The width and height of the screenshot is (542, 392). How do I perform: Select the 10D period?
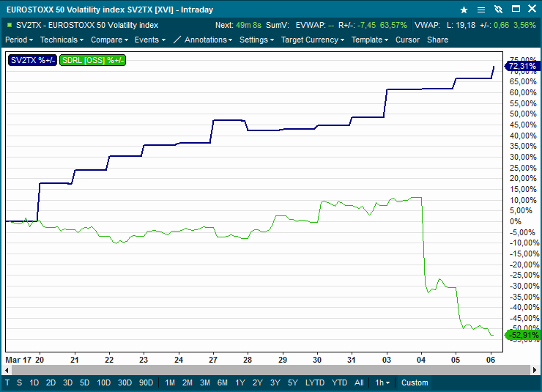coord(104,382)
